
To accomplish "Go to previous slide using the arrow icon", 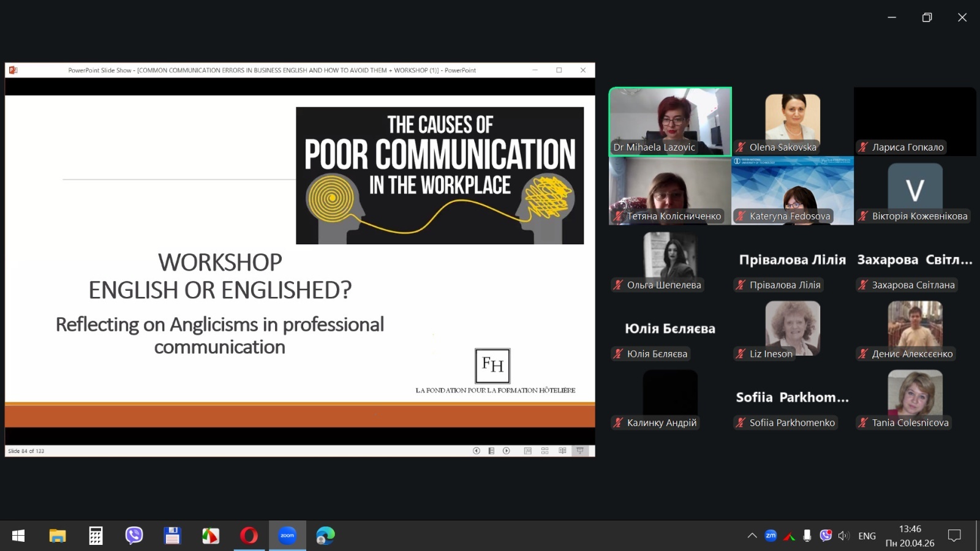I will pyautogui.click(x=476, y=451).
